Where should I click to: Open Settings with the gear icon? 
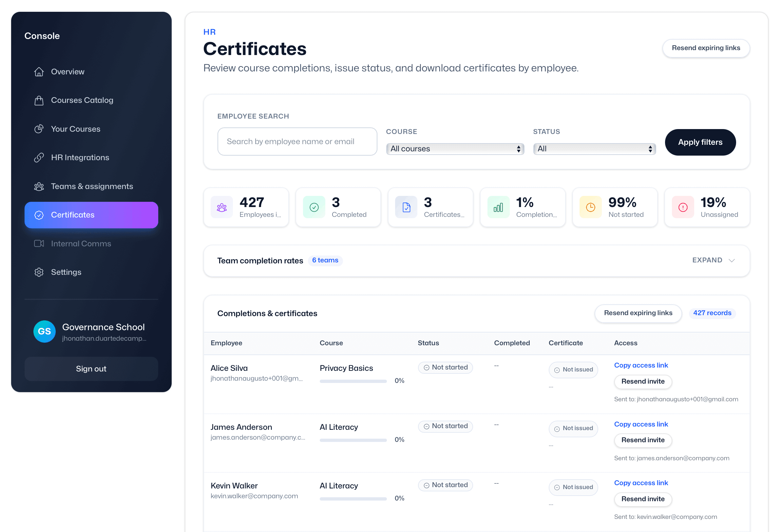point(39,272)
